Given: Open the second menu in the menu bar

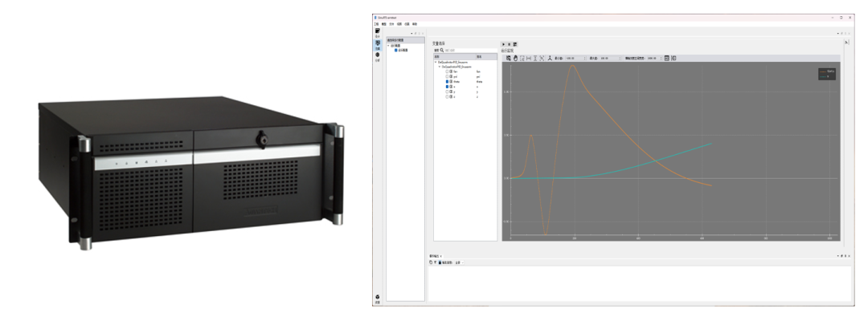Looking at the screenshot, I should [383, 24].
